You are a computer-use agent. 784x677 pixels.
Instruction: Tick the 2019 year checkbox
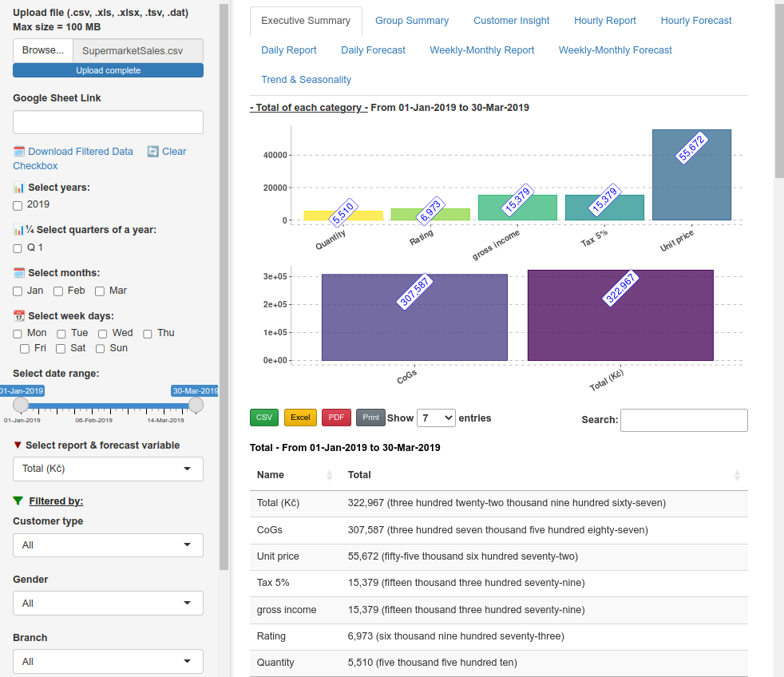pyautogui.click(x=18, y=205)
